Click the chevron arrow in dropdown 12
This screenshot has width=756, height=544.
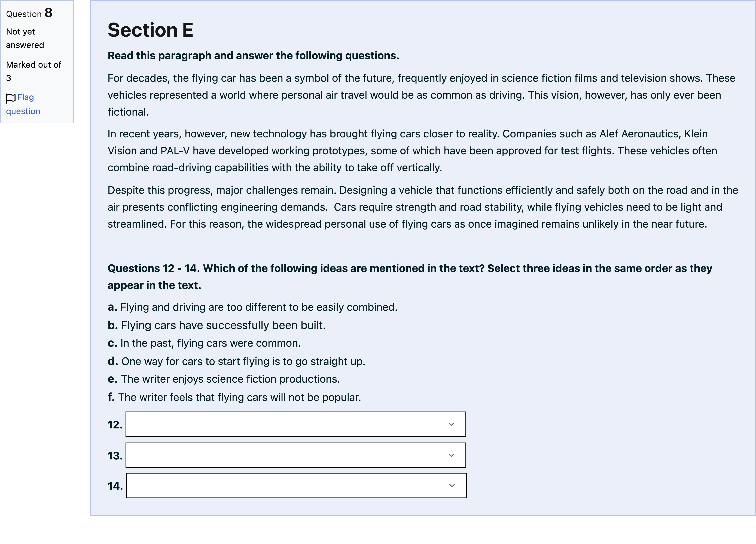[451, 424]
